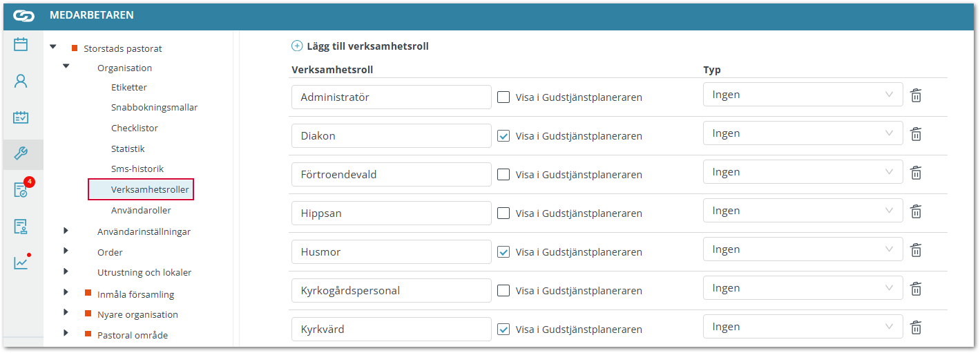Enable Visa i Gudstjänstplaneraren for Administratör

[503, 97]
